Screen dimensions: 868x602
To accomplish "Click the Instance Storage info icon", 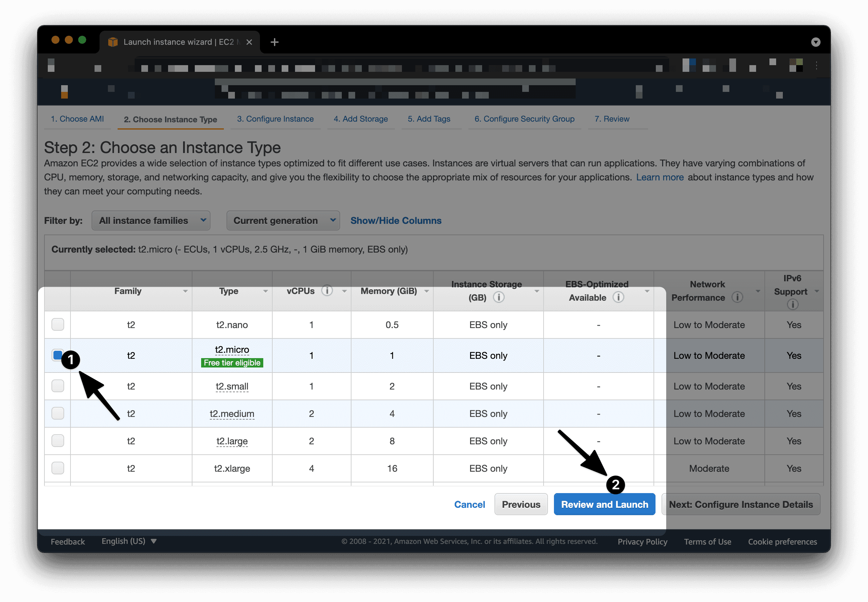I will (498, 297).
